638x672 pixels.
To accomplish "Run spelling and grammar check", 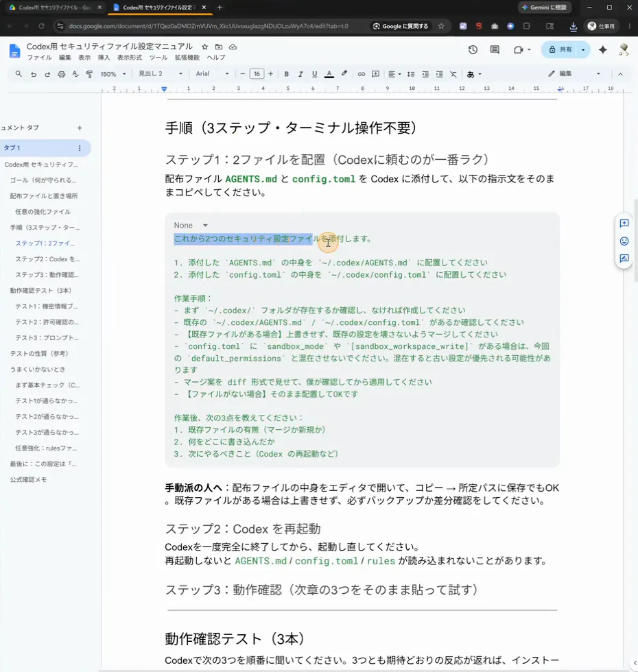I will click(x=75, y=74).
